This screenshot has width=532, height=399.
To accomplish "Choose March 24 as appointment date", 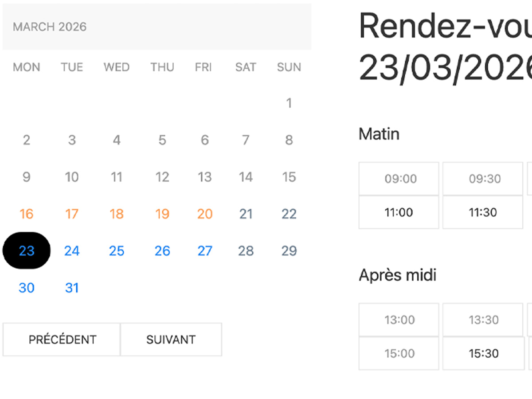I will click(x=71, y=251).
